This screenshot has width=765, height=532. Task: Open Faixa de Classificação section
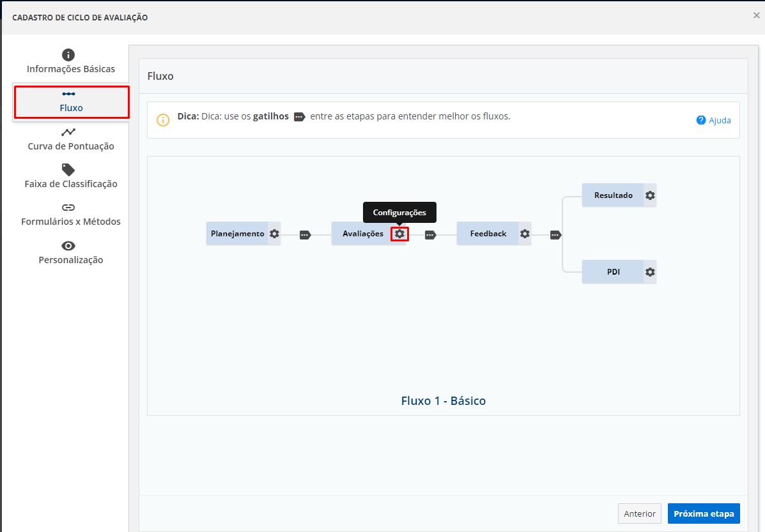coord(71,177)
